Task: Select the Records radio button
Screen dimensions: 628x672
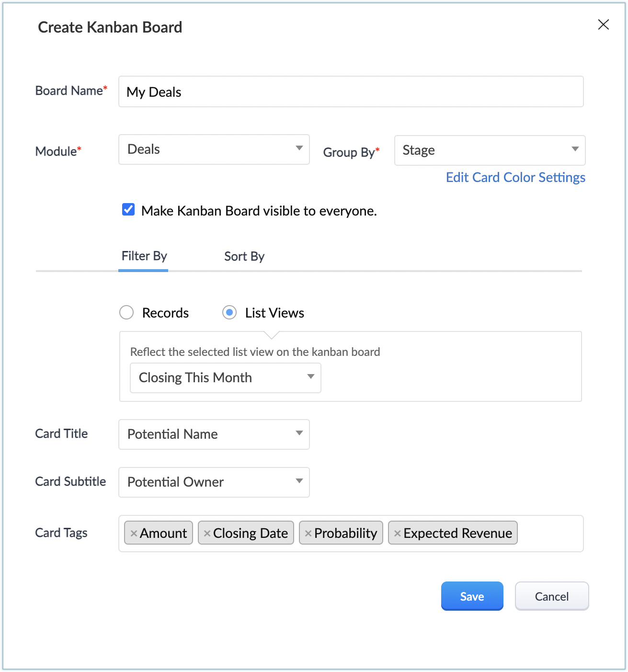Action: coord(126,313)
